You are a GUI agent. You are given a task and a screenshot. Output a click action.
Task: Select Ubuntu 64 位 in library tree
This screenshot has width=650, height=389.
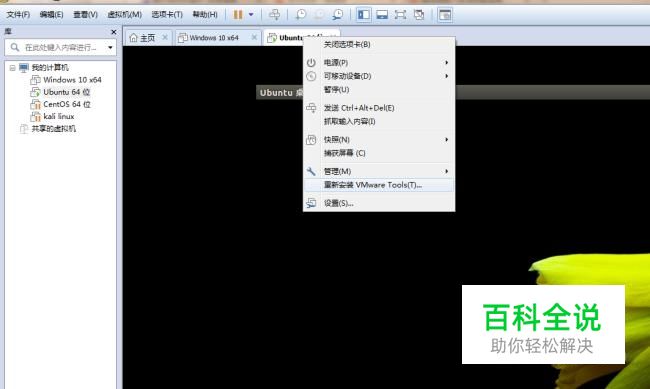tap(66, 92)
